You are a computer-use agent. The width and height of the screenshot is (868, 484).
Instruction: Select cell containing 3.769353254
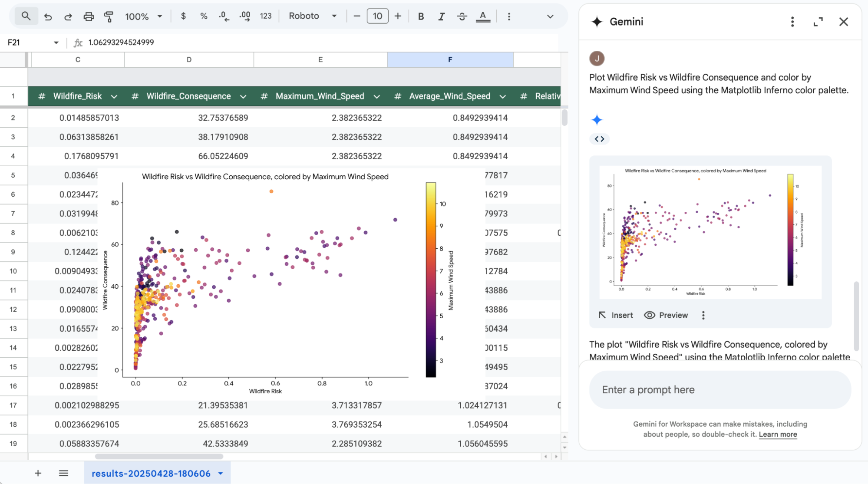320,424
